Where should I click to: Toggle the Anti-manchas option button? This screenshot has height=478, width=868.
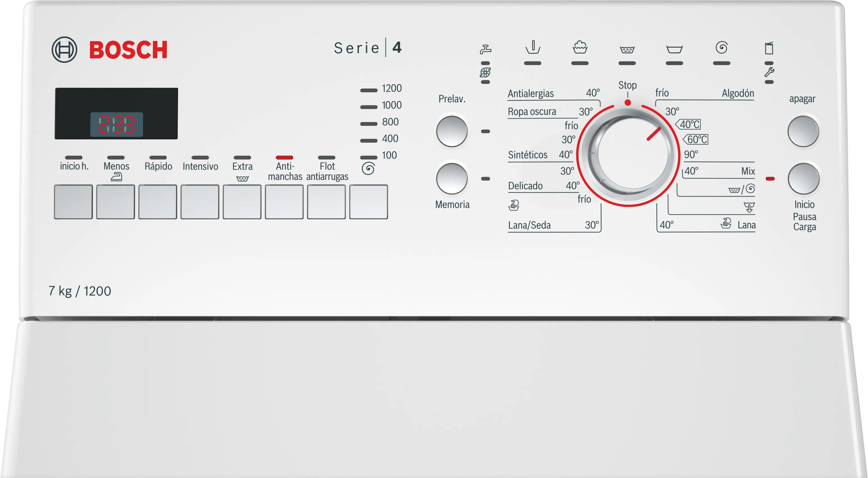coord(284,202)
